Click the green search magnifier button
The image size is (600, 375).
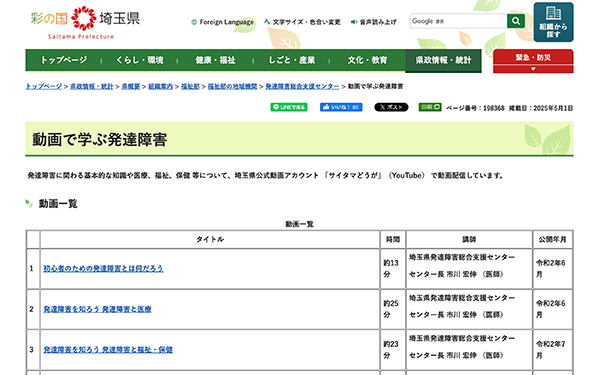coord(516,21)
